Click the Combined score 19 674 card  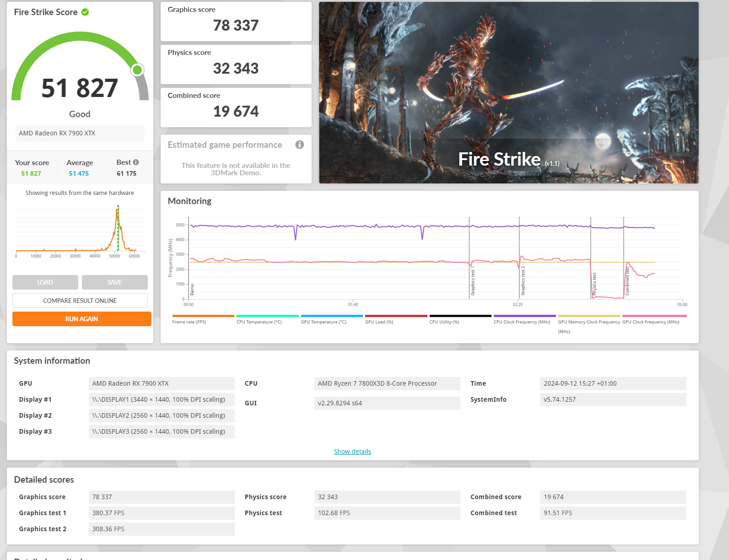click(236, 108)
